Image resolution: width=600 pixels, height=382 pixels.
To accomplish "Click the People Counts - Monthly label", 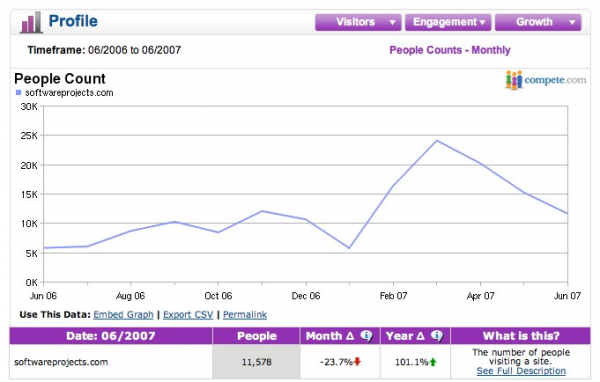I will (450, 50).
